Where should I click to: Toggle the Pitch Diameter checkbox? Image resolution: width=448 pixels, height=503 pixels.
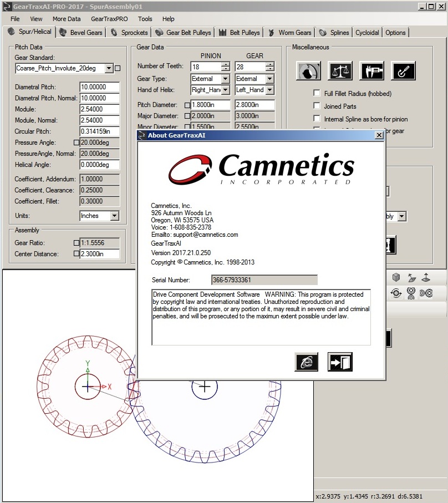[187, 105]
